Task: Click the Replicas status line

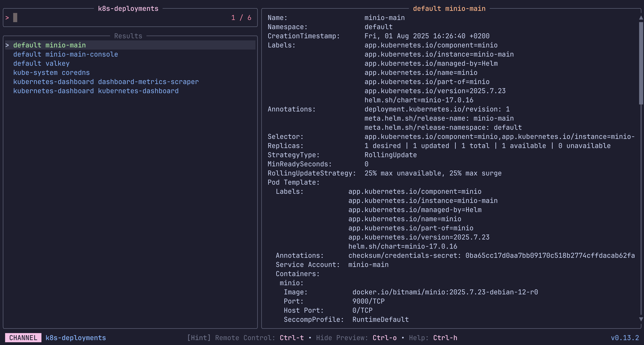Action: [x=488, y=146]
